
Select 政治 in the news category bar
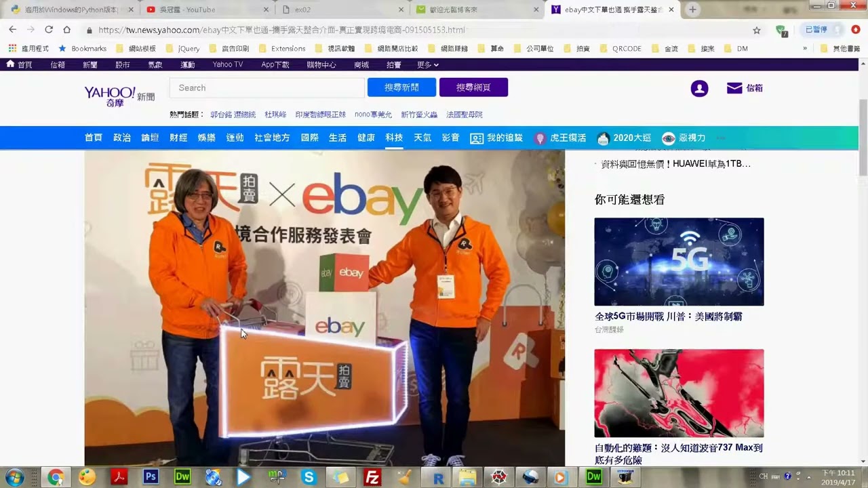point(122,138)
